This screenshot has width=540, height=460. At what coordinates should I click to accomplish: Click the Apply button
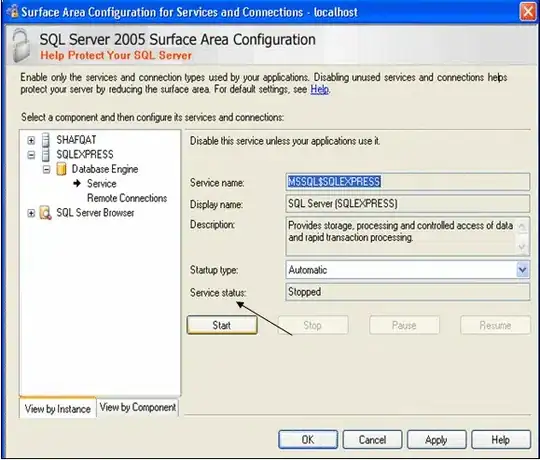point(436,439)
